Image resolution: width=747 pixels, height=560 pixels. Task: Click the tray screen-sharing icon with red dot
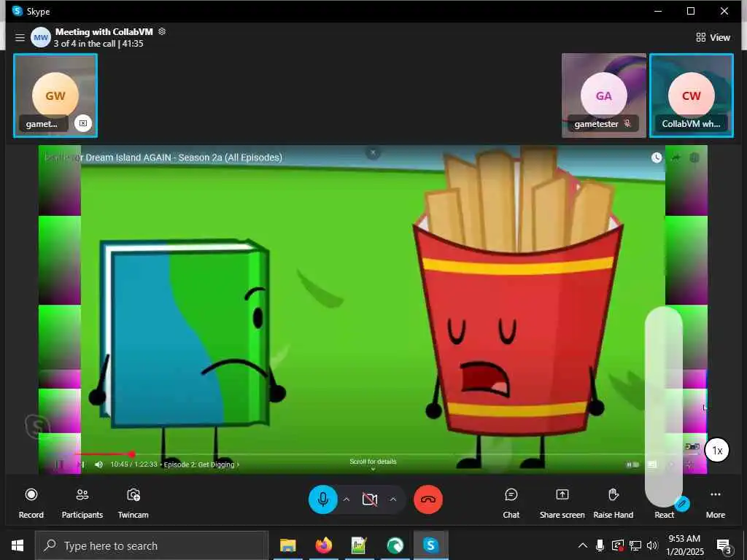click(x=617, y=545)
